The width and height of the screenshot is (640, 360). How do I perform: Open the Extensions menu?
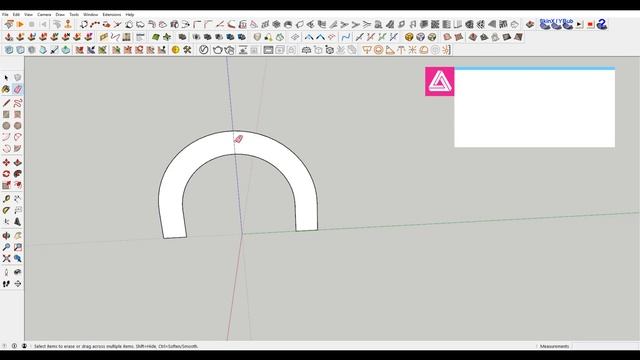pyautogui.click(x=111, y=14)
